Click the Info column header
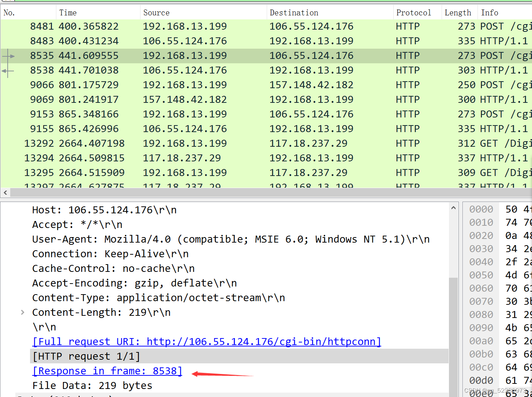This screenshot has height=397, width=532. click(x=505, y=13)
